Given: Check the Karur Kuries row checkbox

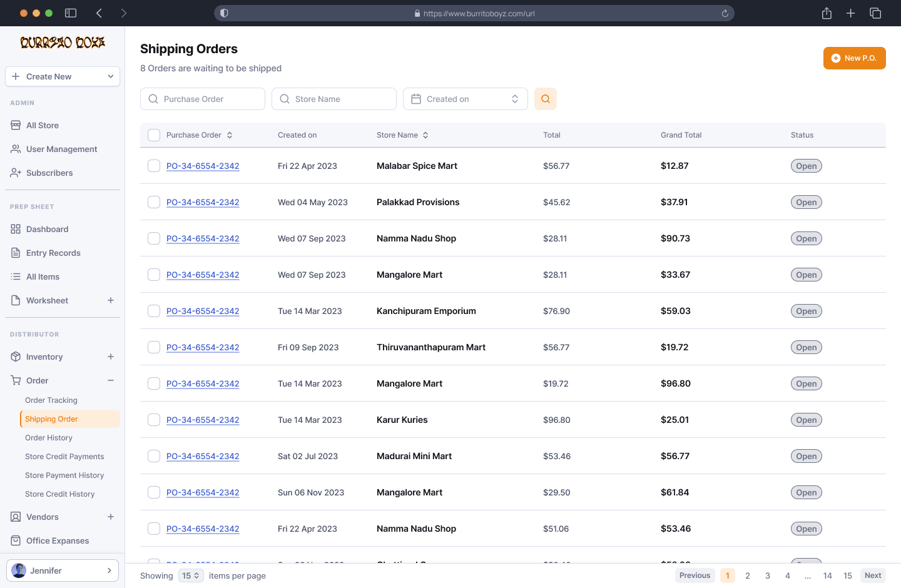Looking at the screenshot, I should (x=154, y=420).
